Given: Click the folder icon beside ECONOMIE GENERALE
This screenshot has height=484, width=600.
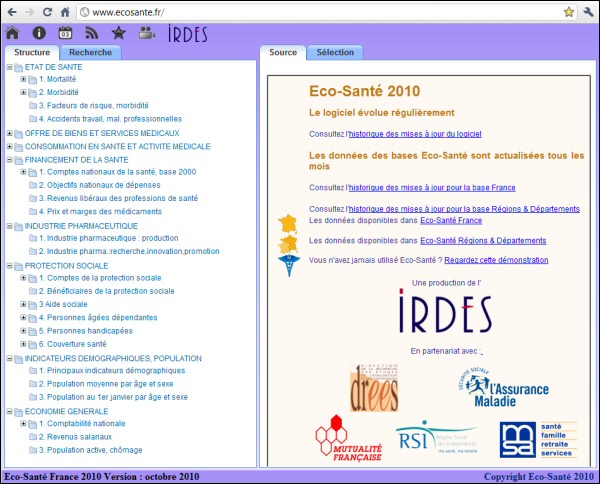Looking at the screenshot, I should (18, 412).
